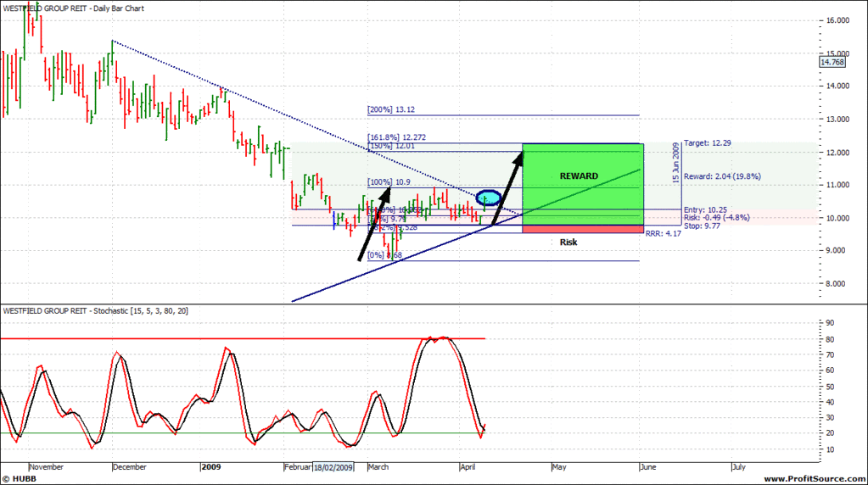Click the 14.000 price axis label
This screenshot has height=485, width=868.
(x=837, y=86)
